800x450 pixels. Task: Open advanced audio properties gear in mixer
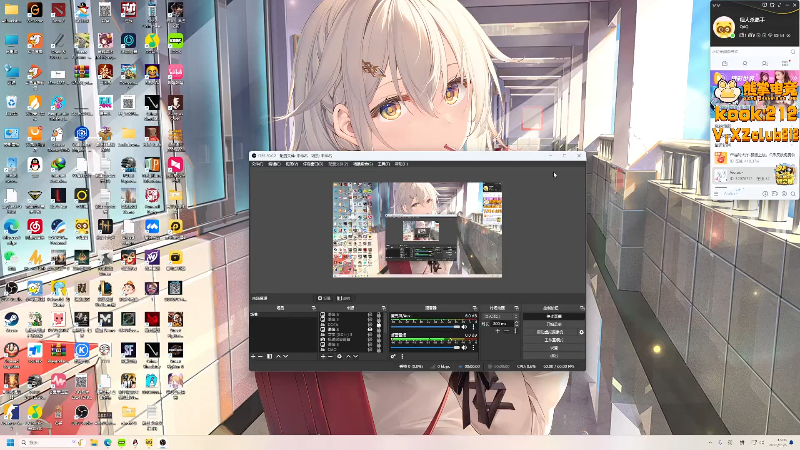click(393, 356)
